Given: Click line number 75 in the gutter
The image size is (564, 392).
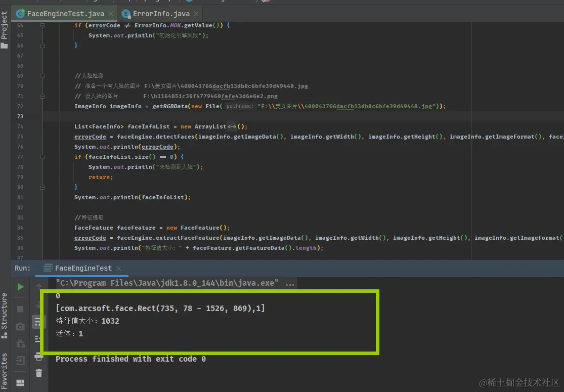Looking at the screenshot, I should [20, 137].
